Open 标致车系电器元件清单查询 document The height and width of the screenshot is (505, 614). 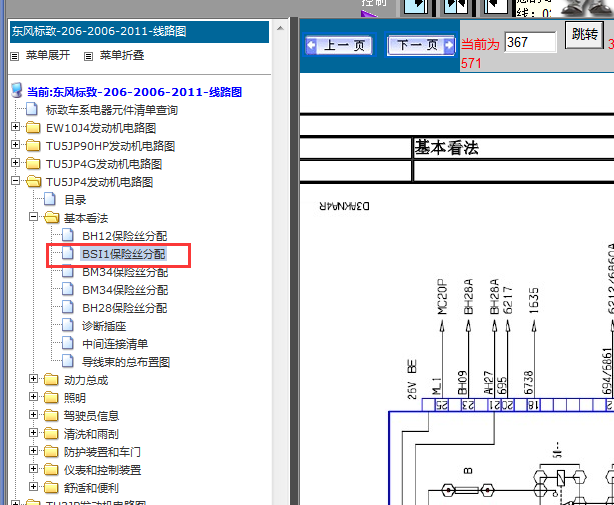coord(112,110)
